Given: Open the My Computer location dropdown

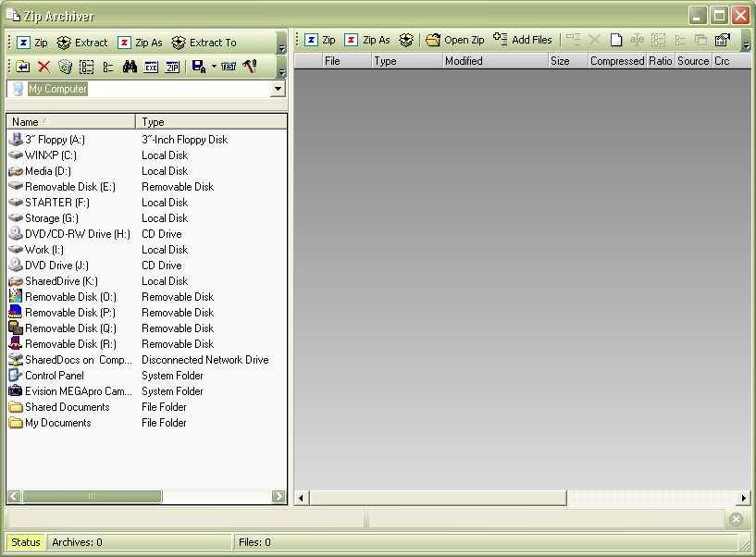Looking at the screenshot, I should pyautogui.click(x=278, y=89).
